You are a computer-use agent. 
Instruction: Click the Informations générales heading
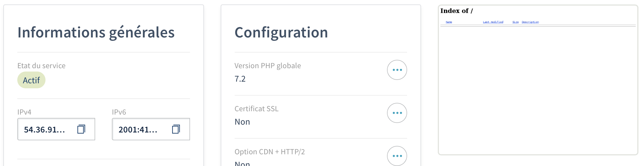(96, 32)
